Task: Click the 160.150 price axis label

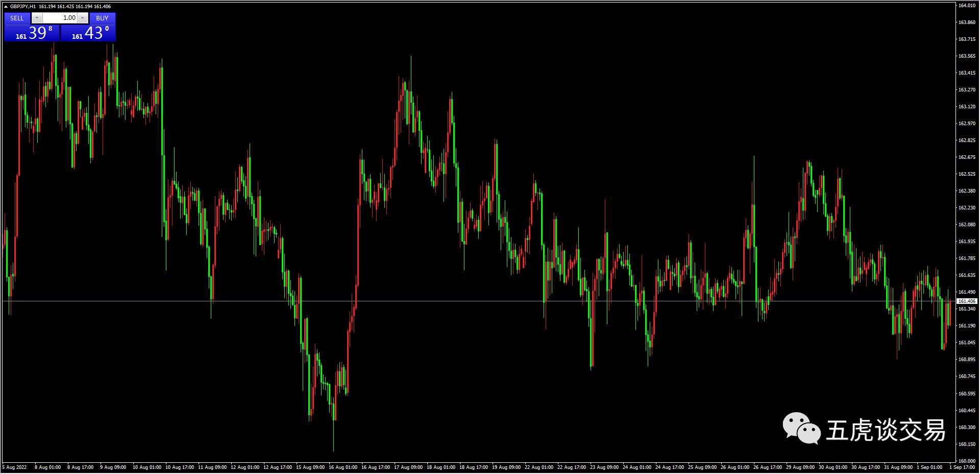Action: (967, 444)
